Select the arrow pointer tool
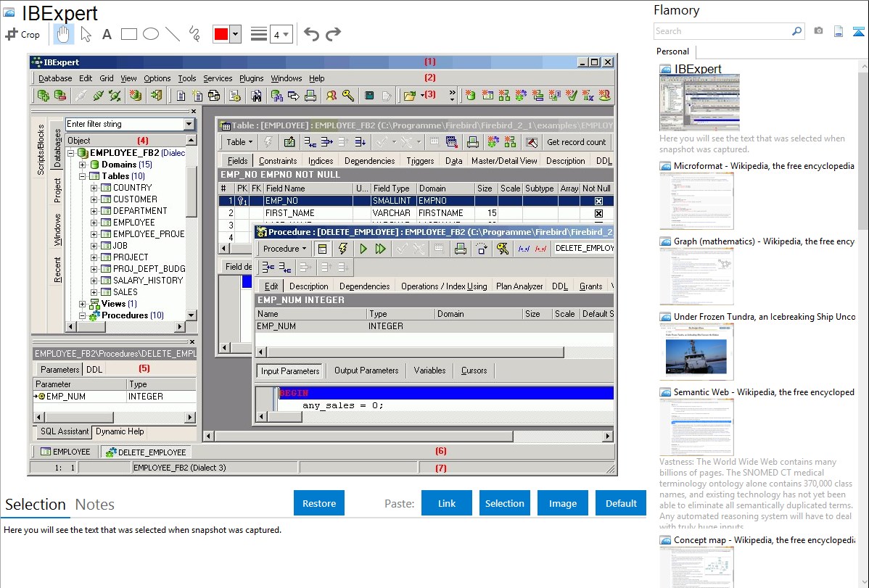869x588 pixels. point(86,34)
